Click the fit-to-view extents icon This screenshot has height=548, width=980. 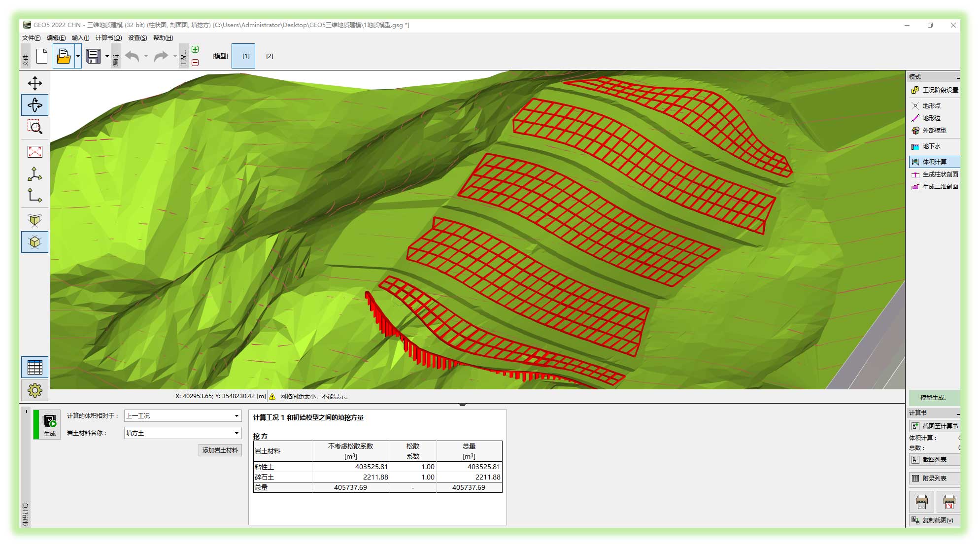tap(34, 152)
